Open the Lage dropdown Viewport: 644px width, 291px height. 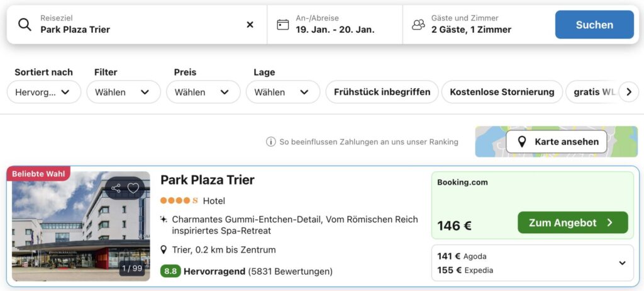pyautogui.click(x=282, y=92)
